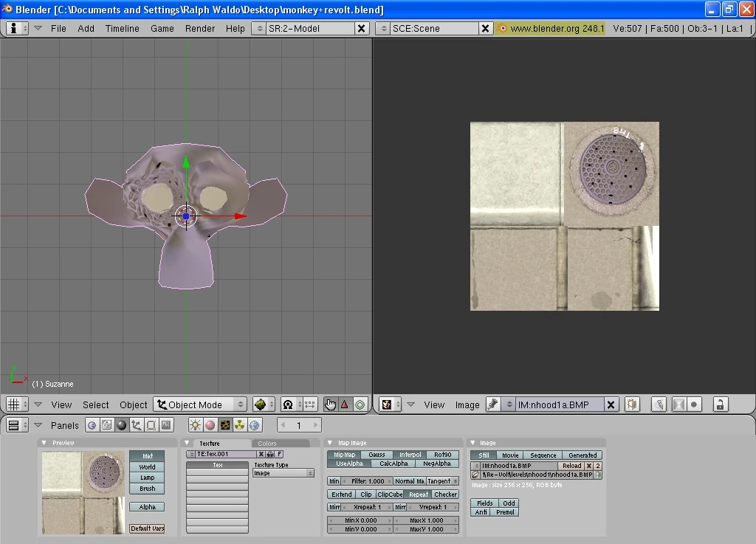Click the Lamp buttons sun icon

coord(196,425)
